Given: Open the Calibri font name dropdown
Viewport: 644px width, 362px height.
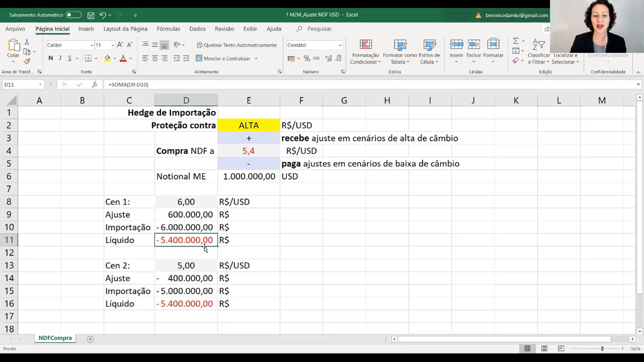Looking at the screenshot, I should 92,45.
